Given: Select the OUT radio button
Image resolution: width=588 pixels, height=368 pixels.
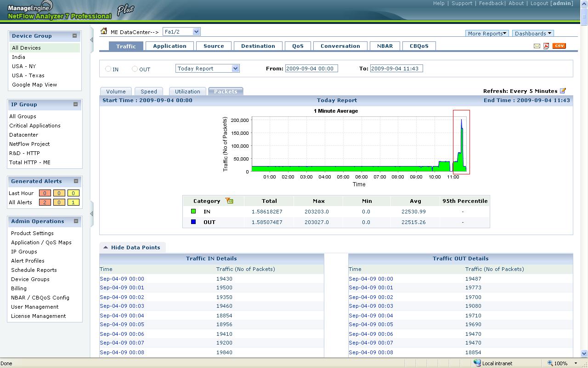Looking at the screenshot, I should coord(135,69).
